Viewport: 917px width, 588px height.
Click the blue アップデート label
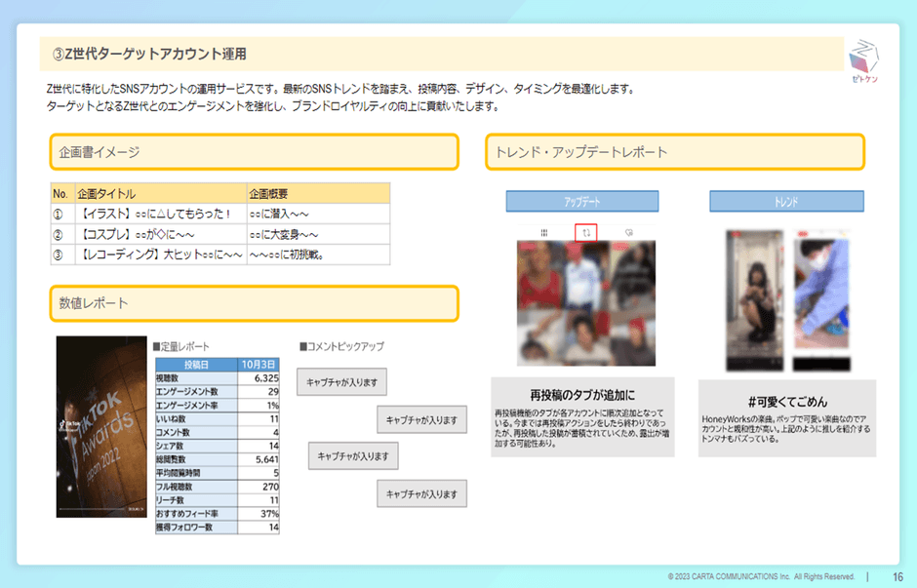click(x=582, y=201)
